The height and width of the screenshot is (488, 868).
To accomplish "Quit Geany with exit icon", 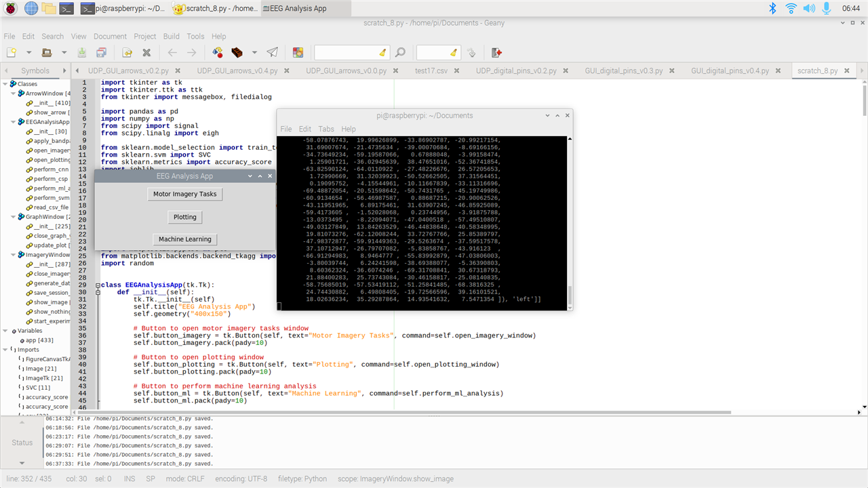I will point(497,52).
